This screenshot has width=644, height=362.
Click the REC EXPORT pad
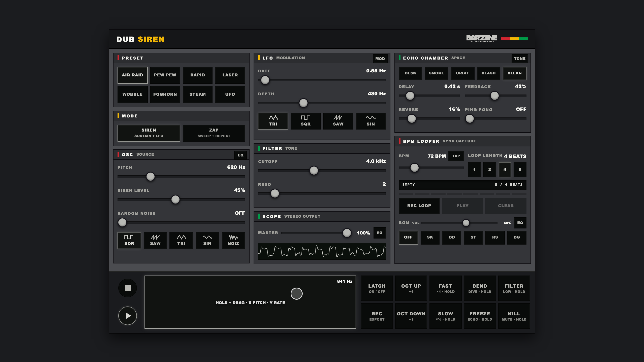[x=377, y=316]
